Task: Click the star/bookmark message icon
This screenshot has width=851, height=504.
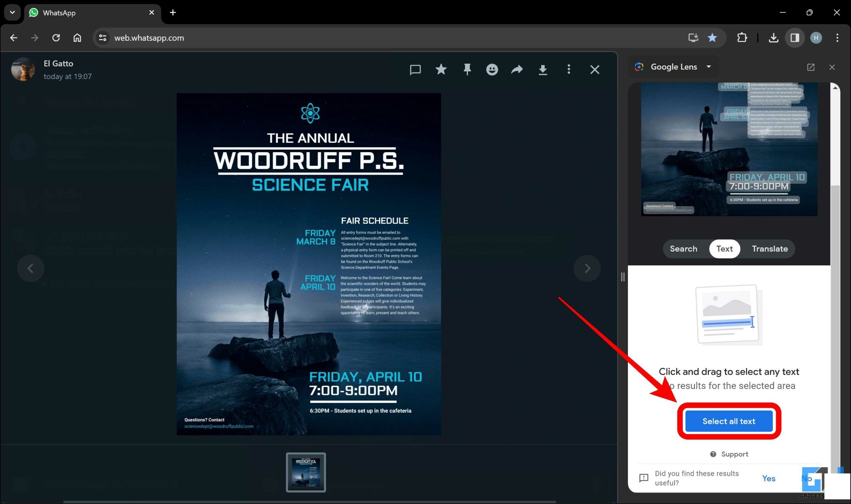Action: [442, 69]
